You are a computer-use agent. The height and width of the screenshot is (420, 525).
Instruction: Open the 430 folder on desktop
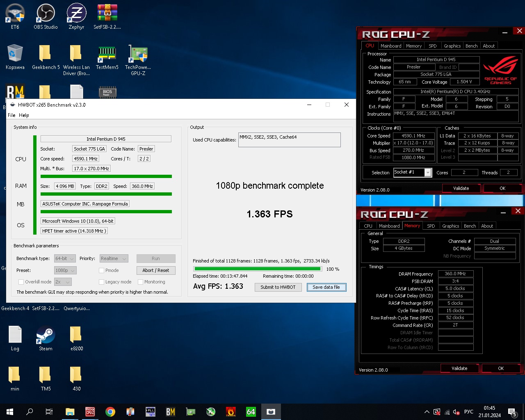[76, 378]
